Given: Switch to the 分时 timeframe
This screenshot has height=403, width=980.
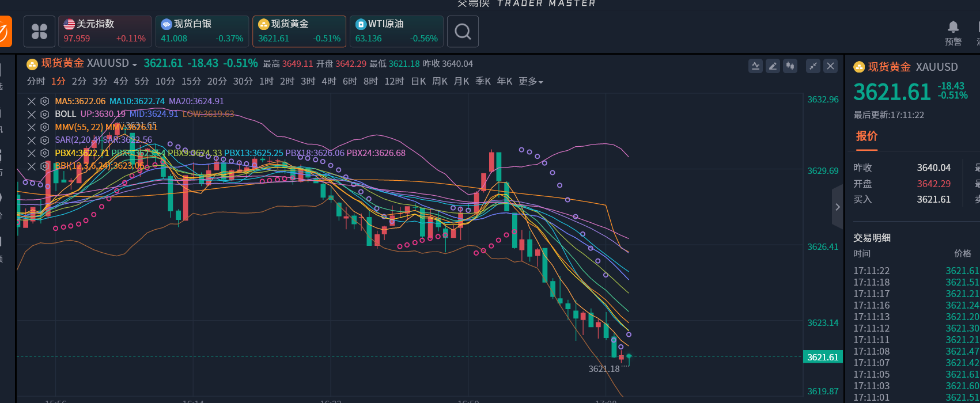Looking at the screenshot, I should 36,82.
